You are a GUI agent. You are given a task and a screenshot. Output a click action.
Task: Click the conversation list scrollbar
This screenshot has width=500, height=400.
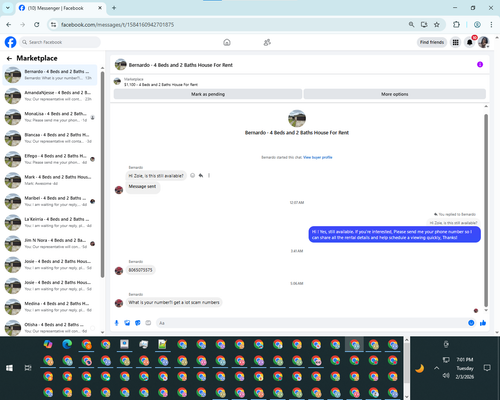coord(102,175)
